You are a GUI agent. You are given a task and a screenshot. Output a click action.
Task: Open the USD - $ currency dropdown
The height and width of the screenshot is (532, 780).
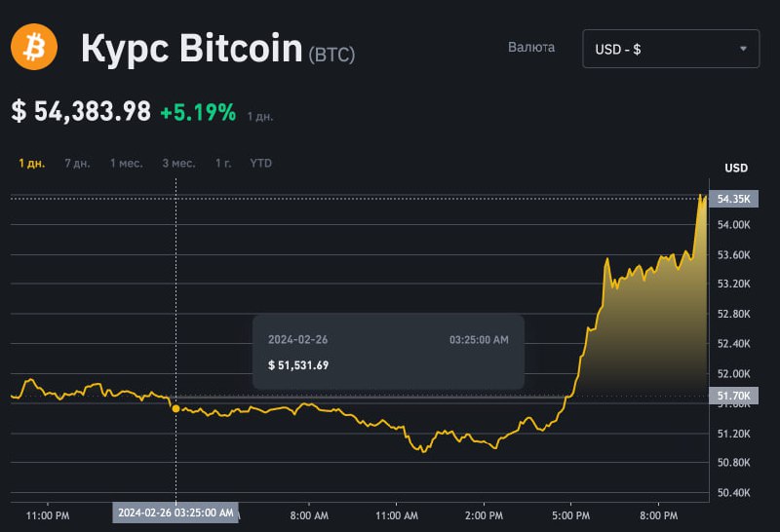670,48
